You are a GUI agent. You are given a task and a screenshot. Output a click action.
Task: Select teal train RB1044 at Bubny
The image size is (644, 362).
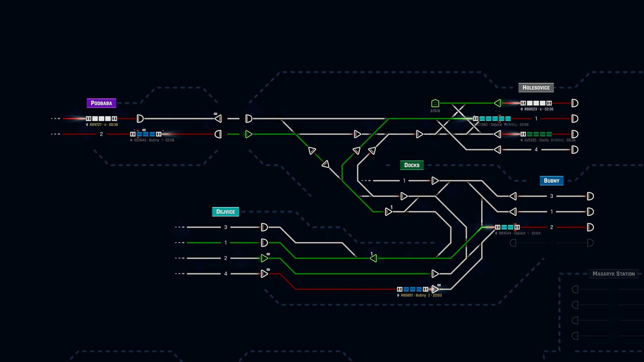tap(507, 227)
